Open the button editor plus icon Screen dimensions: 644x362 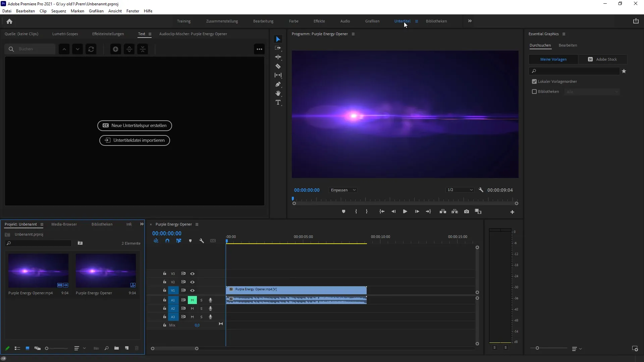click(x=512, y=212)
